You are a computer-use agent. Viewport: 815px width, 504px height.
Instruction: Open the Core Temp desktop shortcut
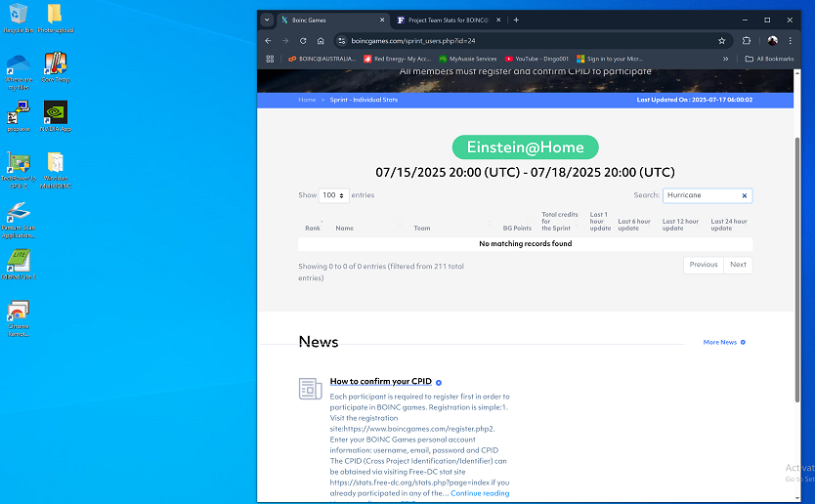55,67
